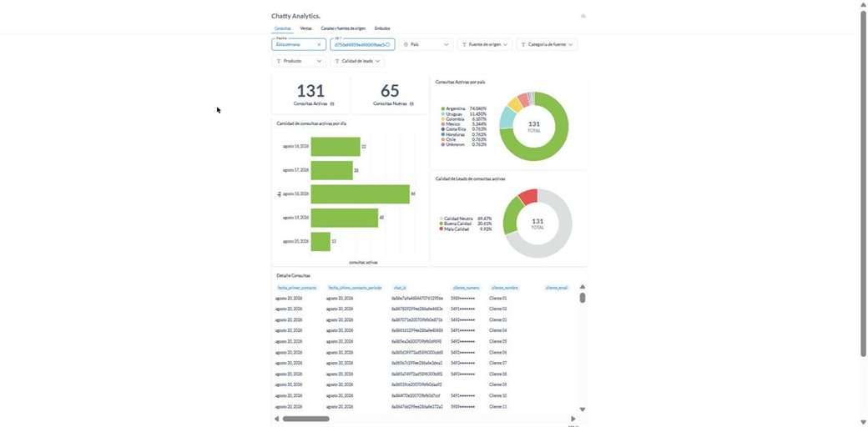Click the info icon beside Consultas Nuevas
Image resolution: width=868 pixels, height=427 pixels.
tap(411, 103)
